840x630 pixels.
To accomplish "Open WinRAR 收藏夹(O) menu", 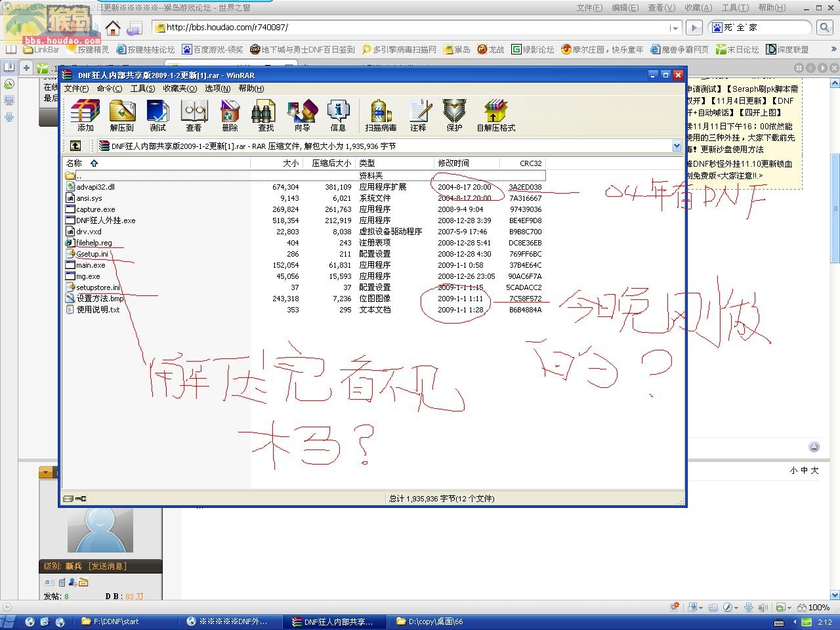I will click(x=180, y=89).
